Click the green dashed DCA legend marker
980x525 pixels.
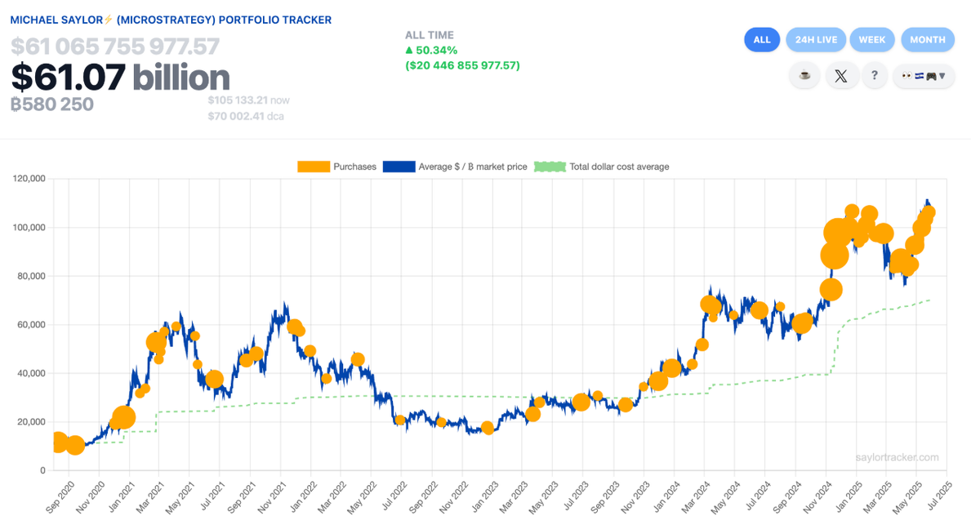[x=551, y=167]
